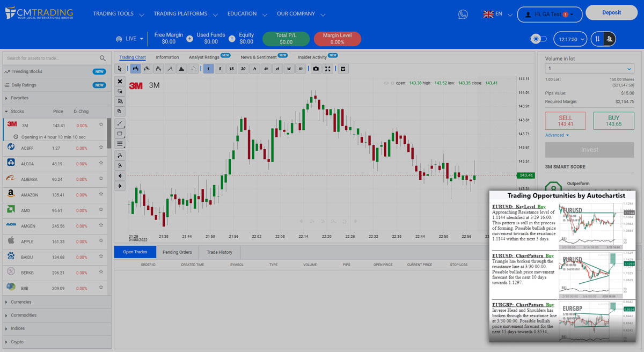Expand the Commodities asset category
This screenshot has width=644, height=352.
pyautogui.click(x=56, y=315)
